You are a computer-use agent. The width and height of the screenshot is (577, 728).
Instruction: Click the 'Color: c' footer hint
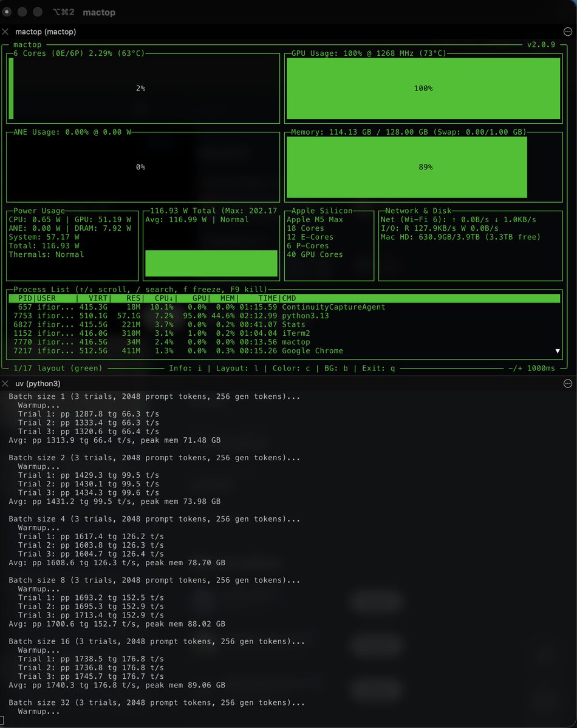(x=292, y=368)
